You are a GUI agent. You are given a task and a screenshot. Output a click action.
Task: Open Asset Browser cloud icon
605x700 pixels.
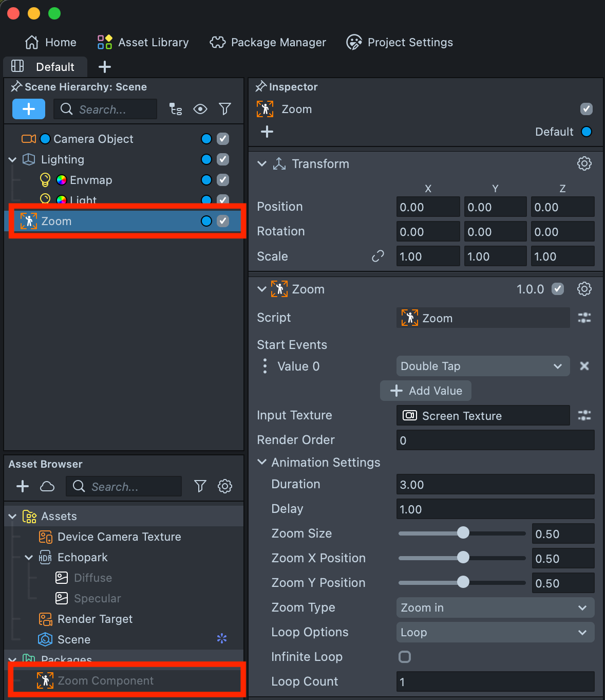point(47,486)
